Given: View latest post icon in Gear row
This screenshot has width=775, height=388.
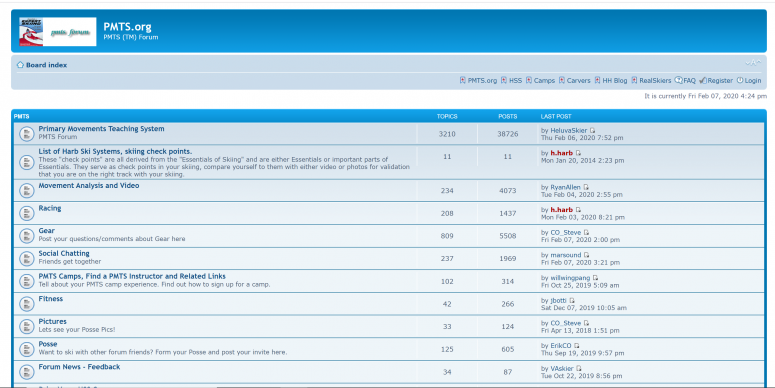Looking at the screenshot, I should (587, 232).
